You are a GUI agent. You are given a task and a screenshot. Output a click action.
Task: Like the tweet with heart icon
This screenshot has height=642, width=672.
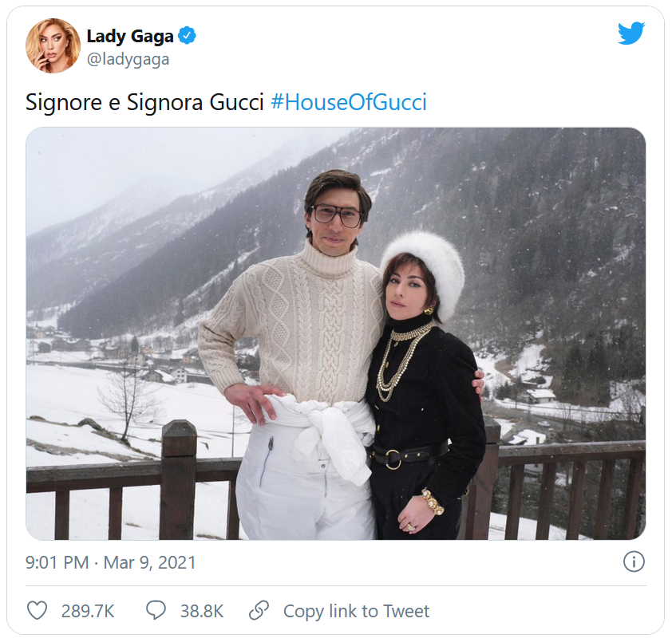[x=38, y=611]
